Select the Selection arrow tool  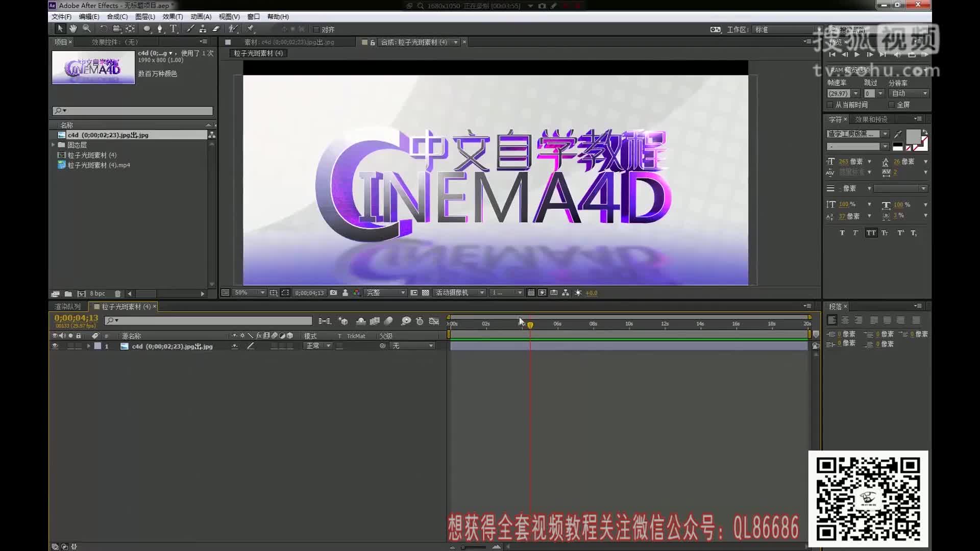(60, 29)
